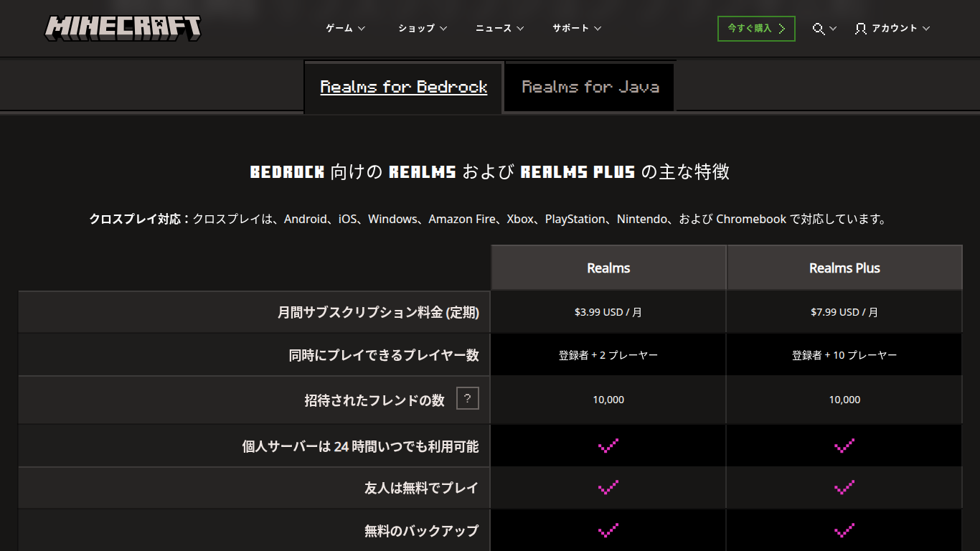Click the Minecraft logo
Viewport: 980px width, 551px height.
(123, 28)
